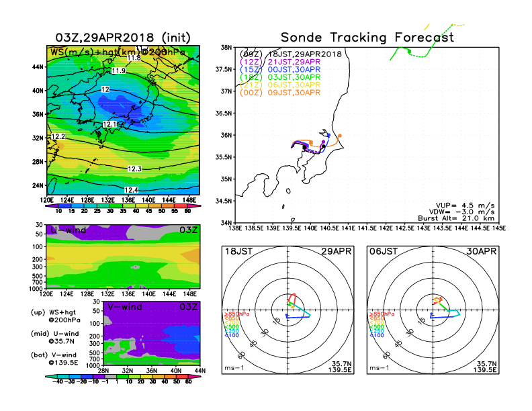The height and width of the screenshot is (411, 532).
Task: Click '30APR' on the right hodograph
Action: point(482,252)
